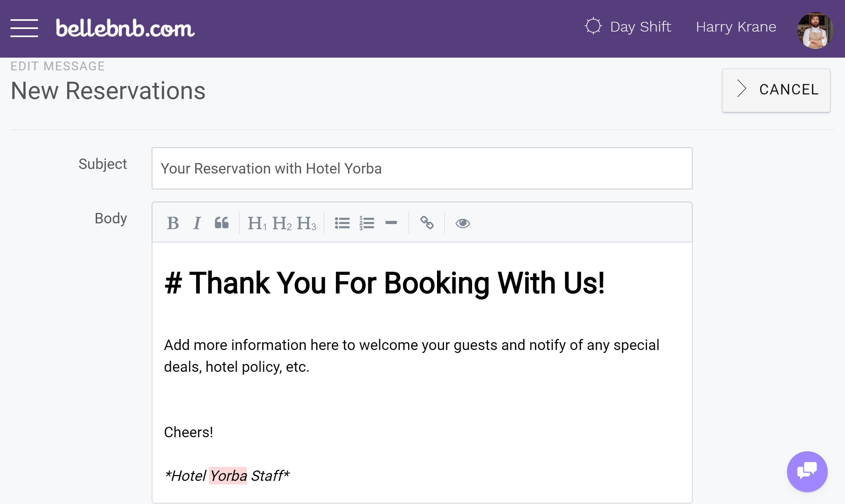The width and height of the screenshot is (845, 504).
Task: Apply Heading 1 style
Action: click(x=257, y=223)
